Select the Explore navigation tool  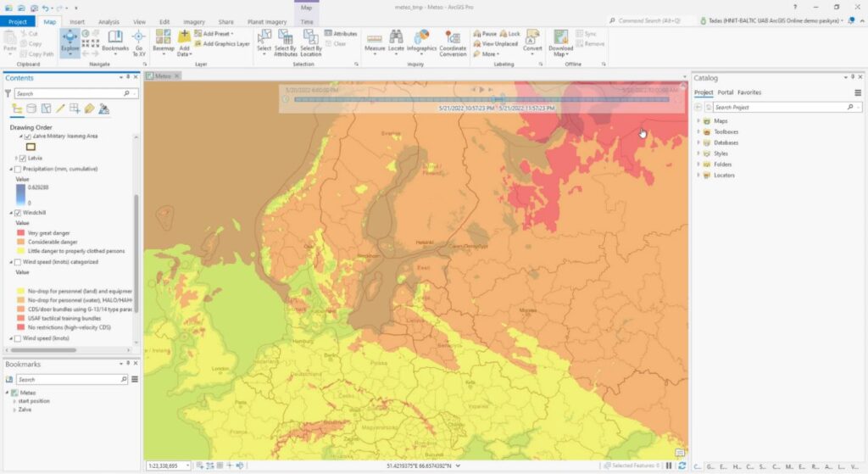[x=70, y=42]
